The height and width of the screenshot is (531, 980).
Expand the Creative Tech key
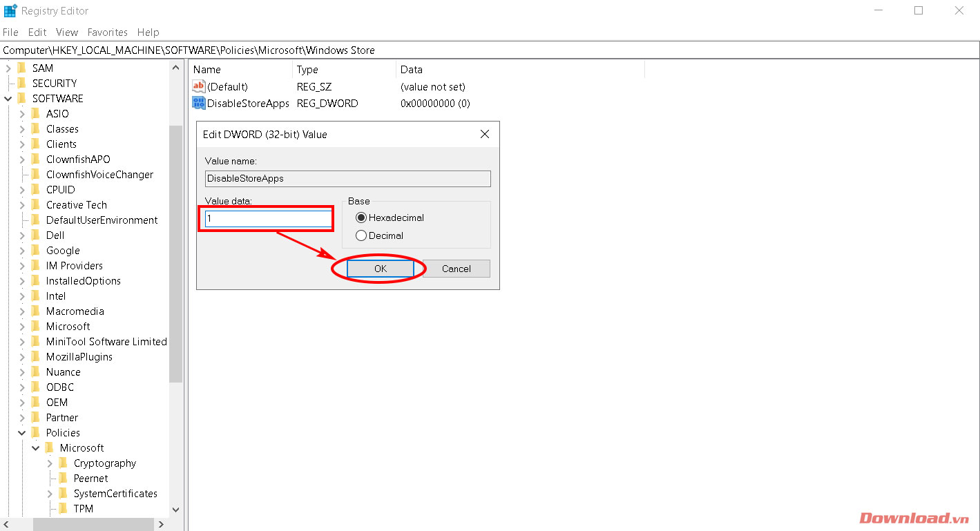pyautogui.click(x=22, y=205)
